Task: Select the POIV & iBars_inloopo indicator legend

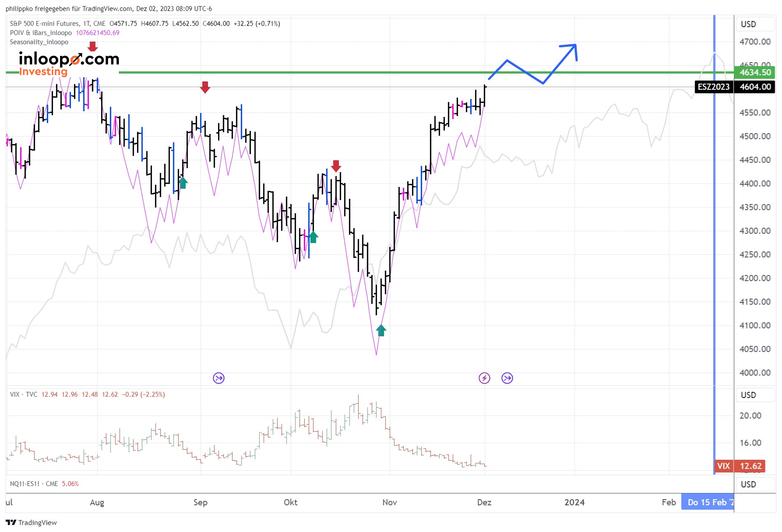Action: click(x=41, y=33)
